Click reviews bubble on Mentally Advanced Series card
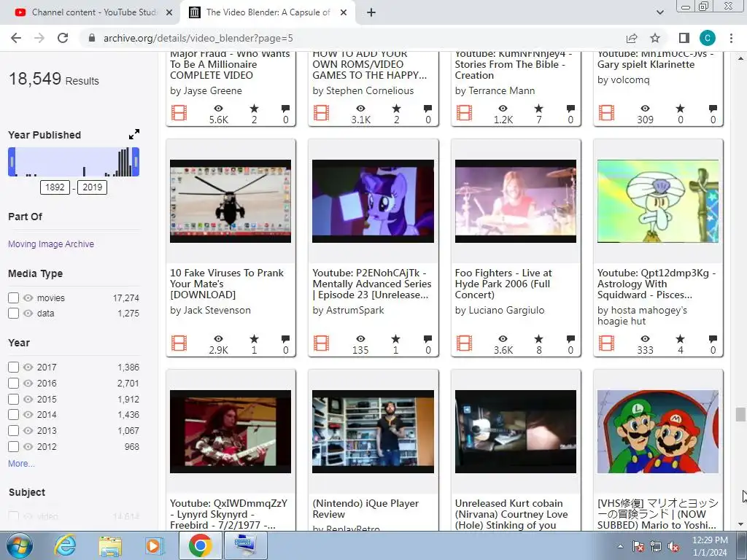Image resolution: width=747 pixels, height=560 pixels. pos(427,338)
